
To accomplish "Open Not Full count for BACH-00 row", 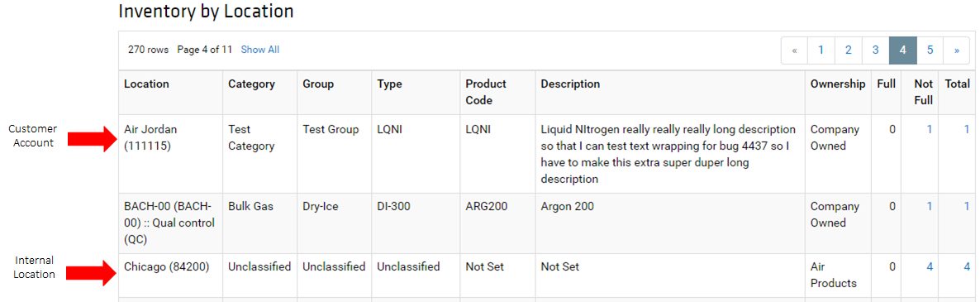I will click(x=930, y=206).
